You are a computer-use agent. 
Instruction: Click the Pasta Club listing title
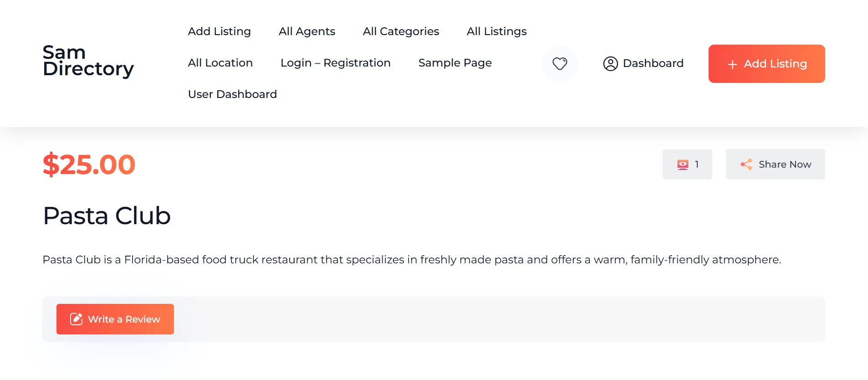[107, 216]
